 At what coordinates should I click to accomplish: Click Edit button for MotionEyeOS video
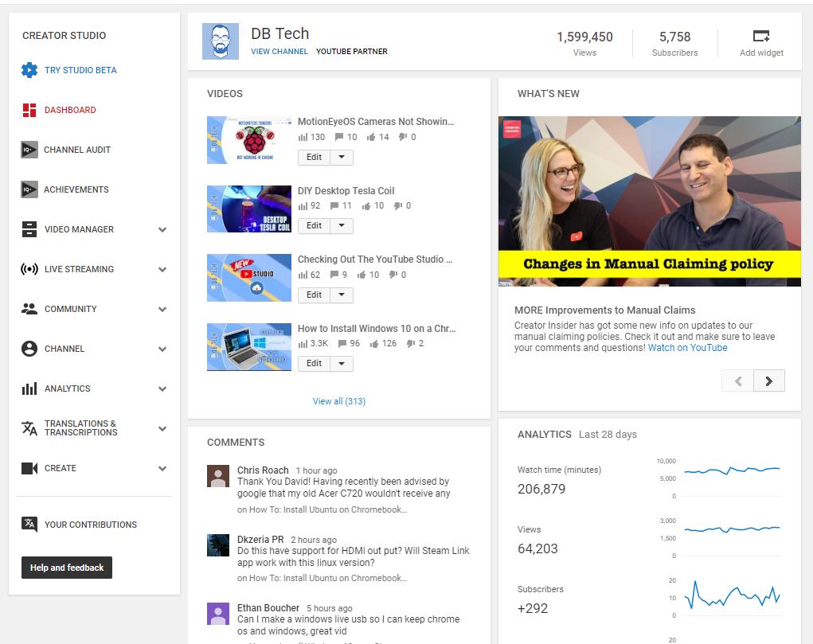click(315, 157)
